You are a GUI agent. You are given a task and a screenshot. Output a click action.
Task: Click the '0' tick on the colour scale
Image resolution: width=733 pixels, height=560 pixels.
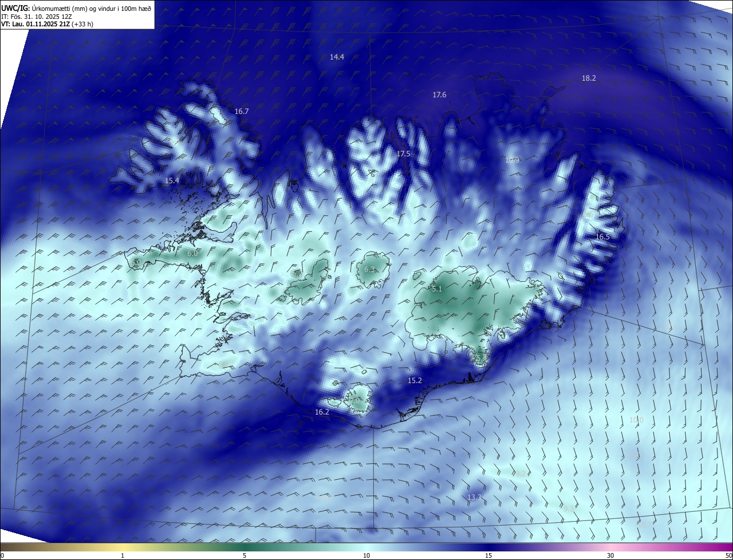(x=2, y=555)
